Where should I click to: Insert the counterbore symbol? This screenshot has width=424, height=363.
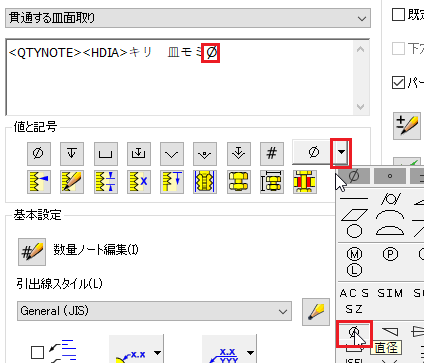coord(105,154)
